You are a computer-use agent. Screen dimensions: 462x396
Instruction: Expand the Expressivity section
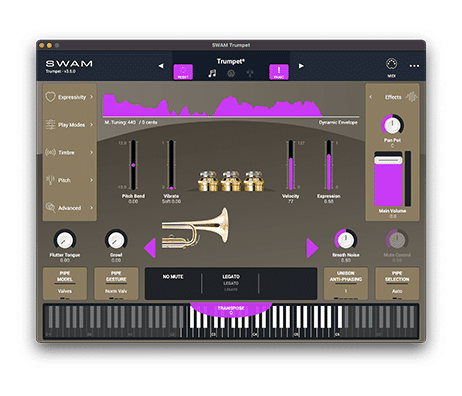69,97
